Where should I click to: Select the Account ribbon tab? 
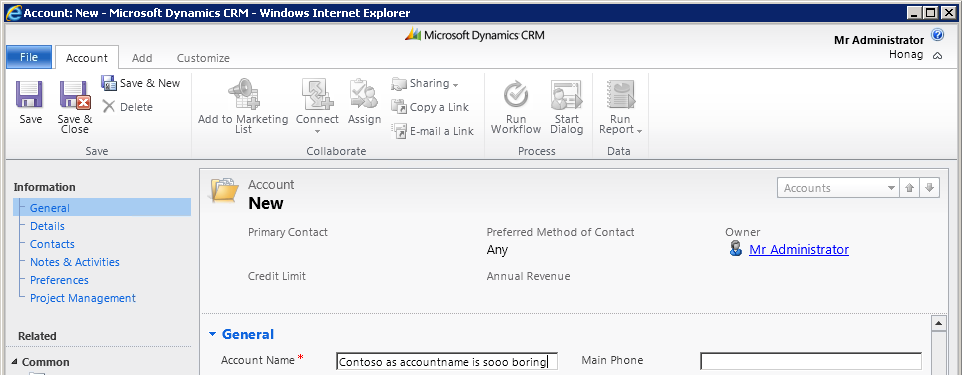coord(87,58)
